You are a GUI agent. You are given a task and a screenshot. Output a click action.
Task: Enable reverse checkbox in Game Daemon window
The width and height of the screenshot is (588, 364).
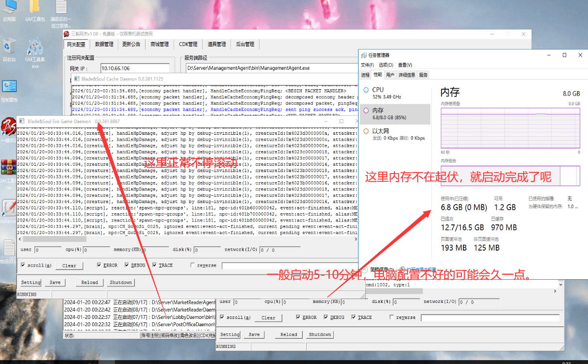click(x=193, y=265)
